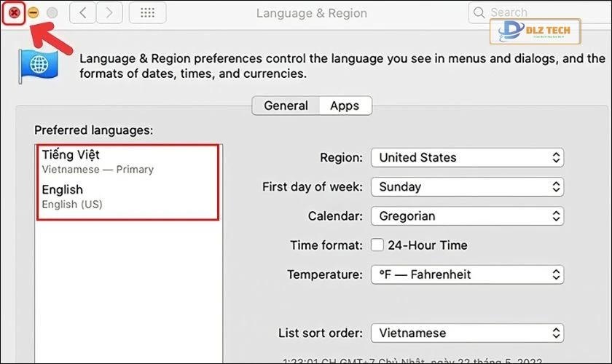Screen dimensions: 612x364
Task: Click the back navigation arrow
Action: click(x=84, y=12)
